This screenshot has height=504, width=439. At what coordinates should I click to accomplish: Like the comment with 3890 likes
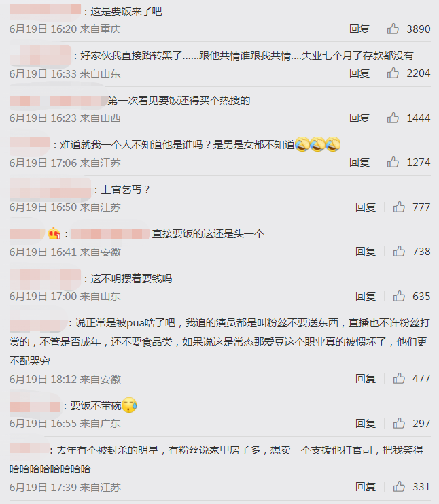[392, 29]
